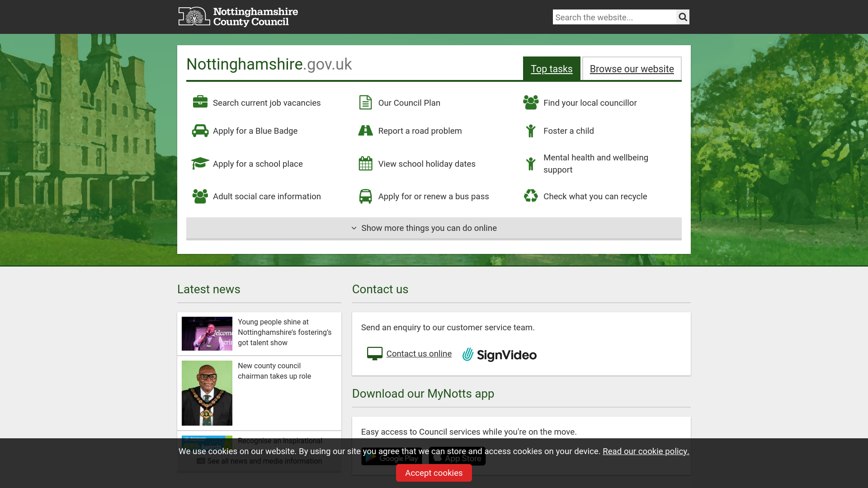Image resolution: width=868 pixels, height=488 pixels.
Task: Open the Foster a child link
Action: 569,131
